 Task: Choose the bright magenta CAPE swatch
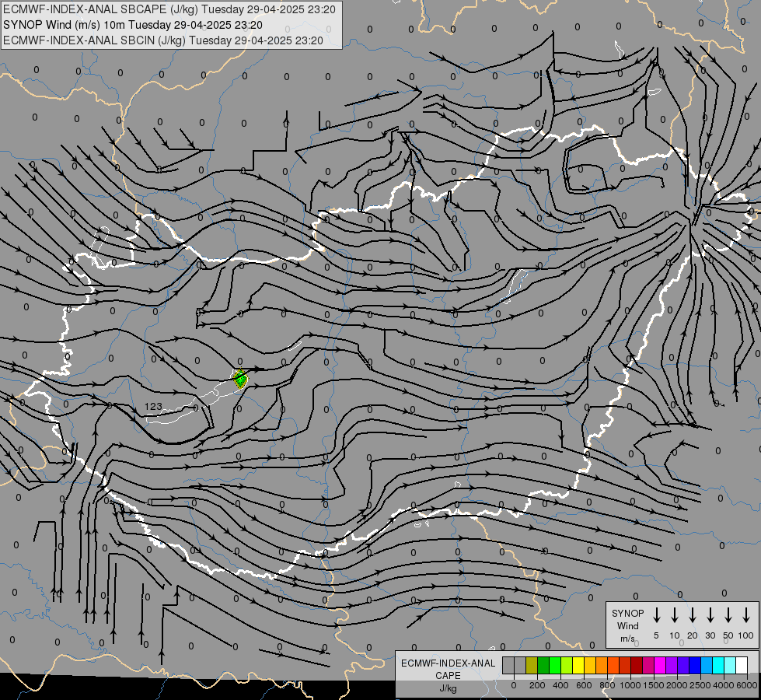[x=660, y=665]
